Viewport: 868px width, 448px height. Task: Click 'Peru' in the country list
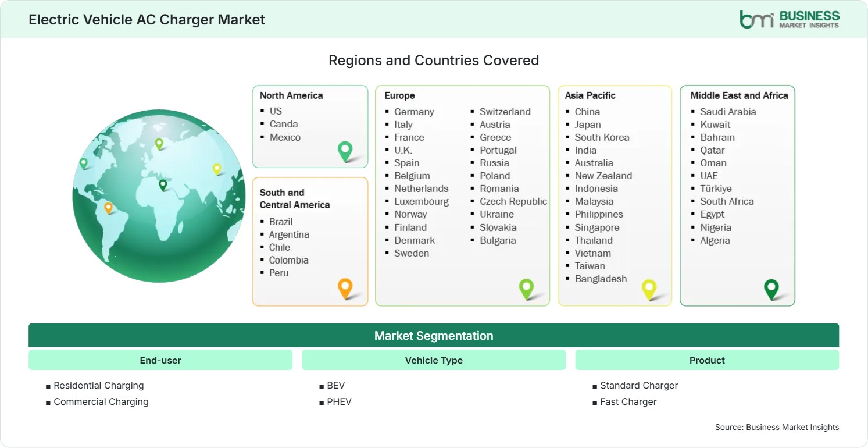(278, 273)
